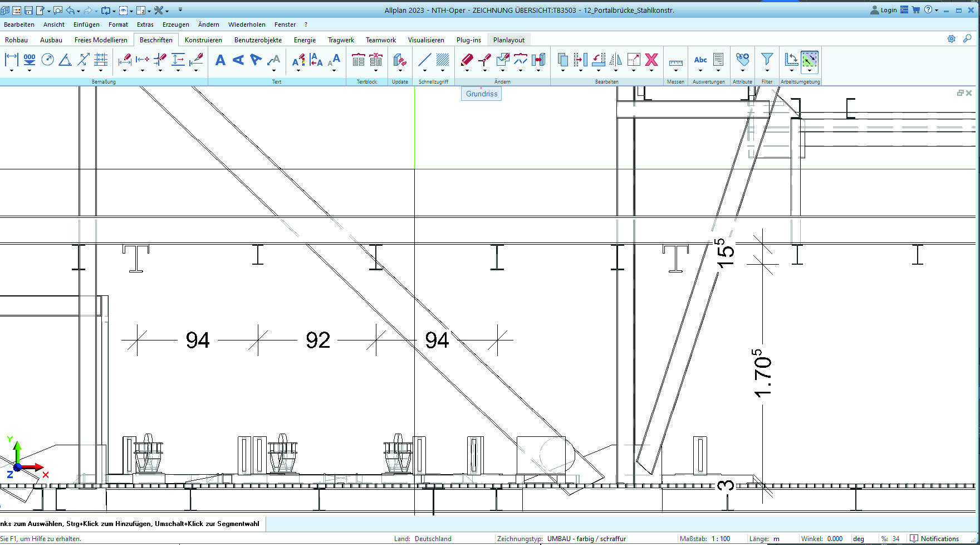
Task: Expand the Attribute tool dropdown arrow
Action: coord(742,71)
